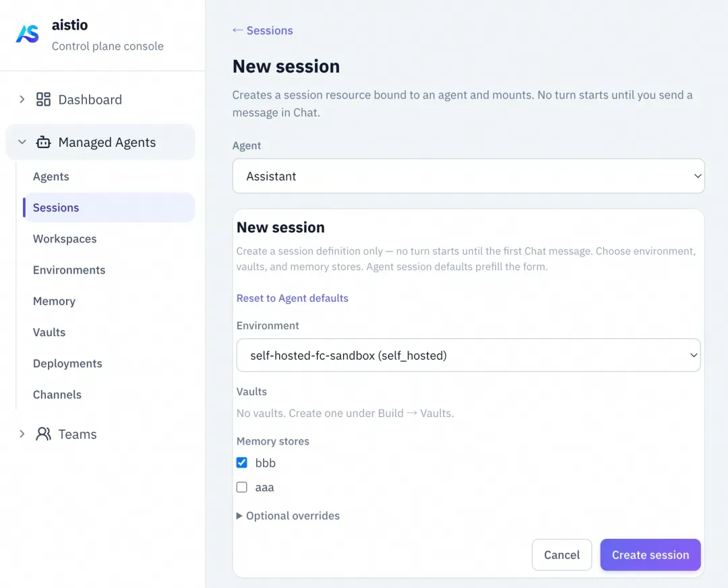Open the Environment dropdown
The width and height of the screenshot is (728, 588).
(468, 356)
